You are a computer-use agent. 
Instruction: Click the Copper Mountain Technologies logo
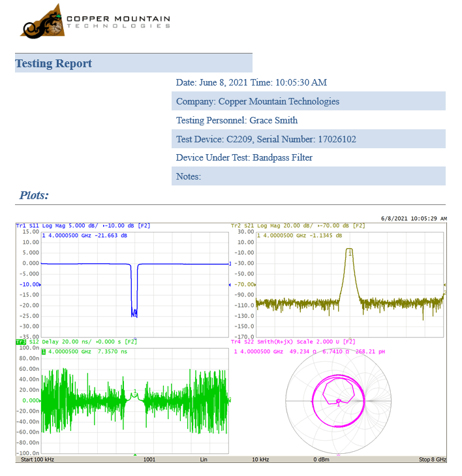tap(95, 22)
